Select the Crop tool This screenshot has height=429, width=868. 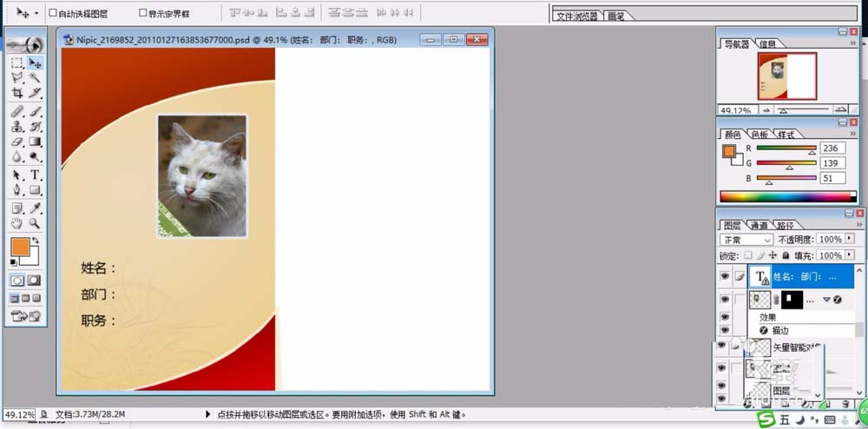(17, 92)
